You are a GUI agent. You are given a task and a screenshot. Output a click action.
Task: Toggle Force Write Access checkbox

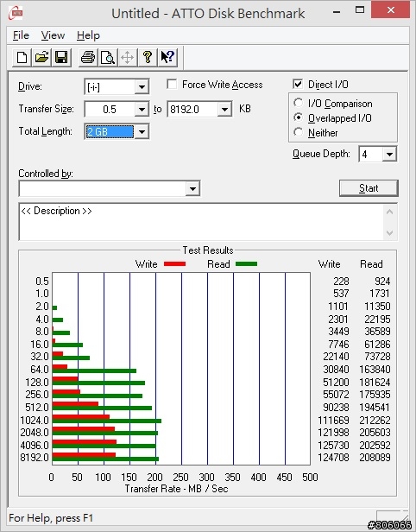(172, 84)
